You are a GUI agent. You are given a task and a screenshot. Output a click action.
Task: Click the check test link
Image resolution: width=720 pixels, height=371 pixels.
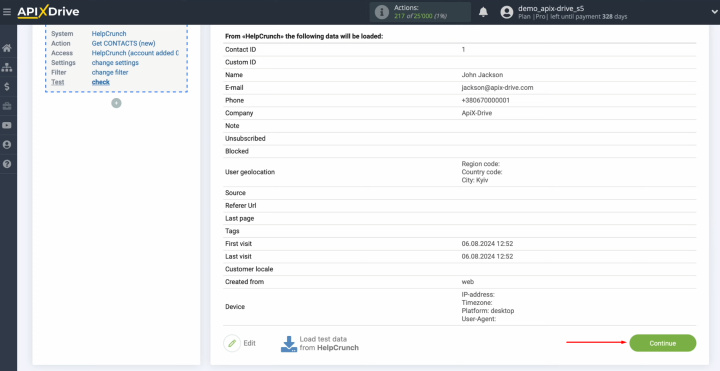pos(101,82)
